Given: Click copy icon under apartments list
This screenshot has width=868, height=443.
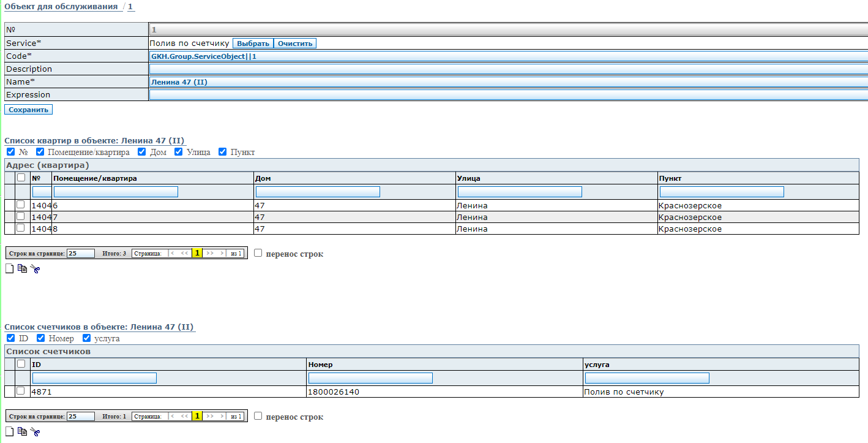Looking at the screenshot, I should pos(22,268).
